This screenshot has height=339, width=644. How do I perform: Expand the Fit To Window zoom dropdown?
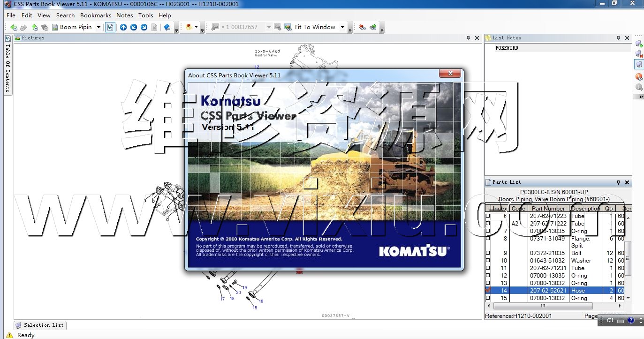(x=342, y=27)
